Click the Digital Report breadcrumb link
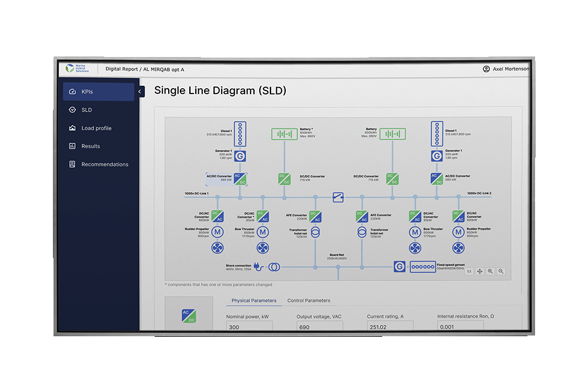 [x=122, y=69]
